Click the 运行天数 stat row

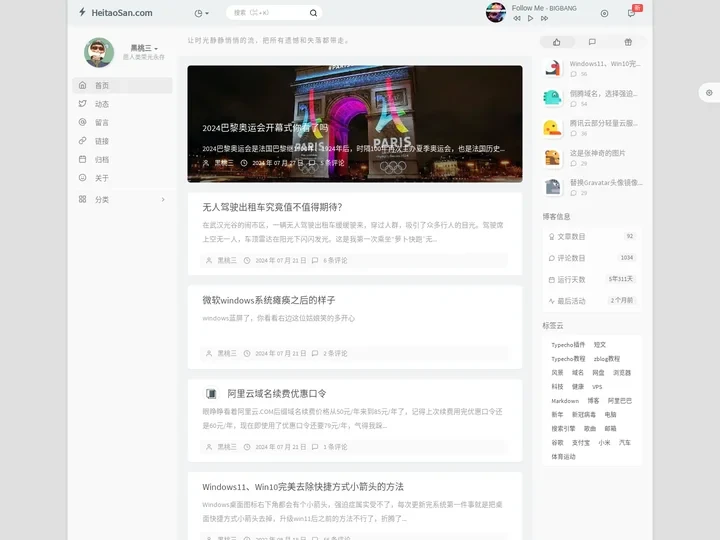pos(591,280)
